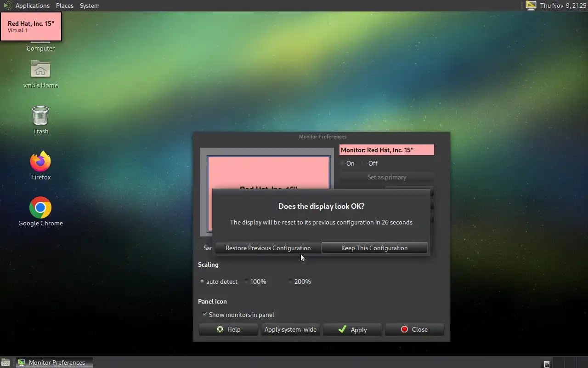
Task: Select the monitor Off radio button
Action: tap(370, 163)
